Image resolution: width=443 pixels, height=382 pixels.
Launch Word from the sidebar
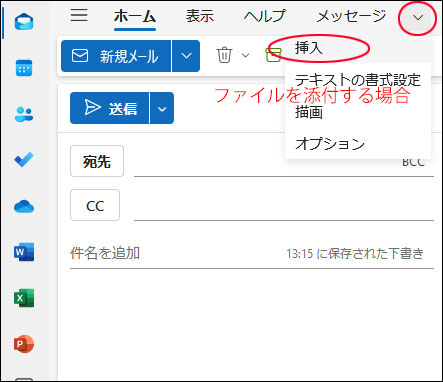coord(24,252)
